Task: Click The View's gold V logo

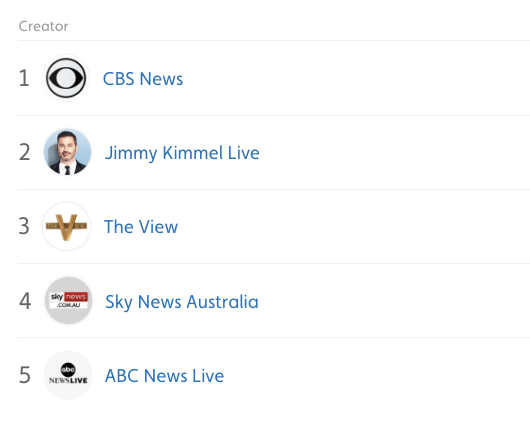Action: (x=66, y=227)
